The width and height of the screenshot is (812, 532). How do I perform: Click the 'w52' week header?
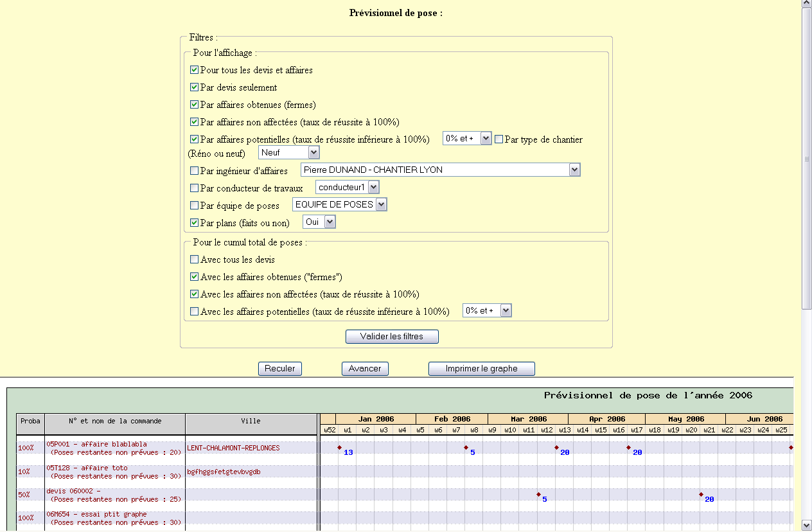click(x=329, y=429)
